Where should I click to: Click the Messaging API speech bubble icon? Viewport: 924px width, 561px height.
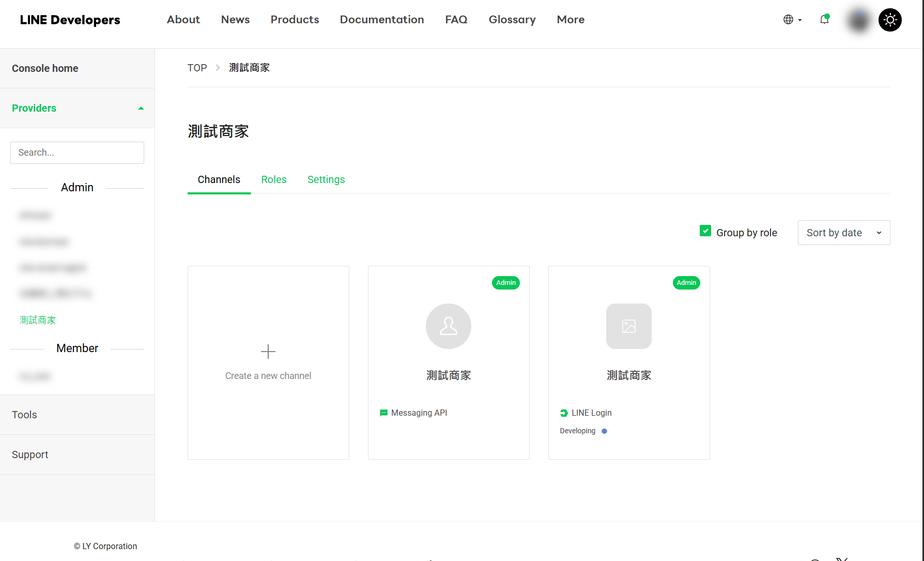pos(383,413)
